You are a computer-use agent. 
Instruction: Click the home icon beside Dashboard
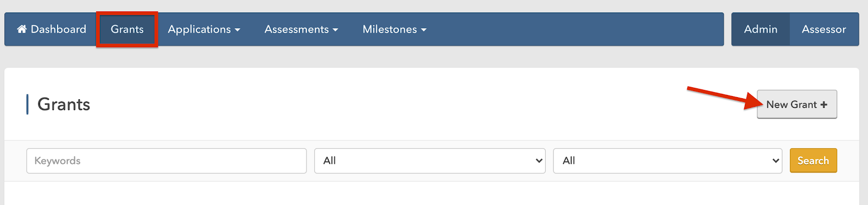[22, 29]
